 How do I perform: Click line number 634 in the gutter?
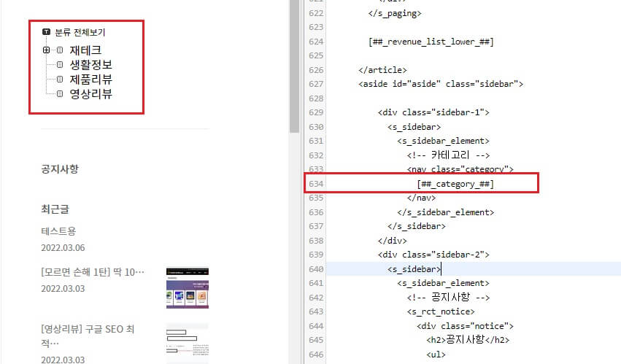(316, 184)
